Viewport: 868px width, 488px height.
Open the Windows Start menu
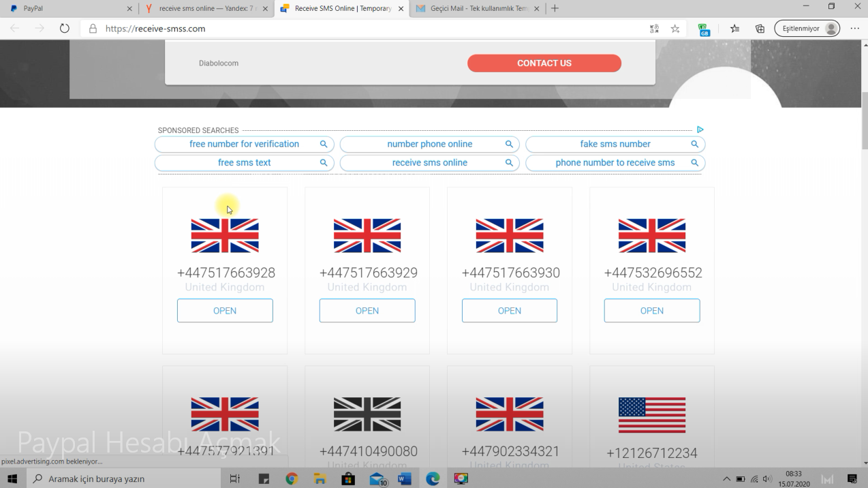click(12, 479)
